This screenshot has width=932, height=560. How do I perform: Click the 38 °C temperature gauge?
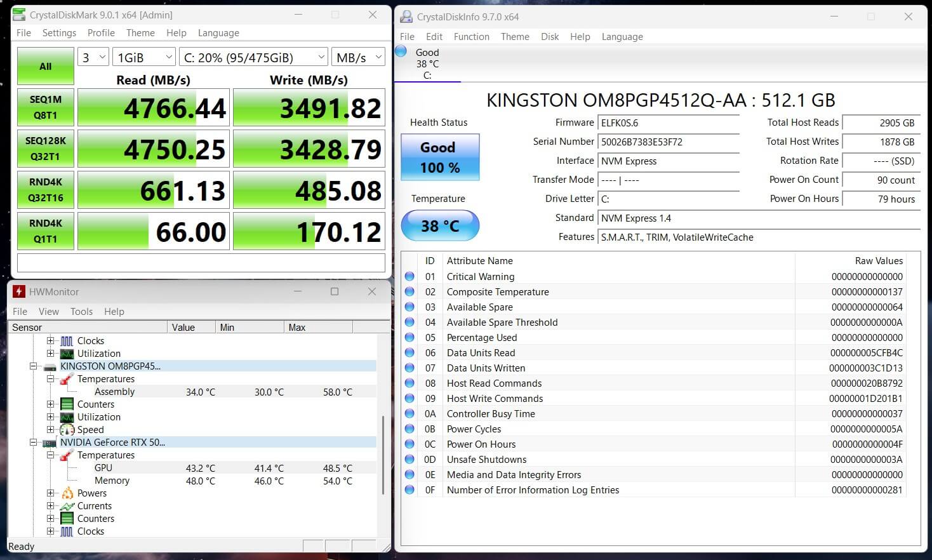pos(440,225)
